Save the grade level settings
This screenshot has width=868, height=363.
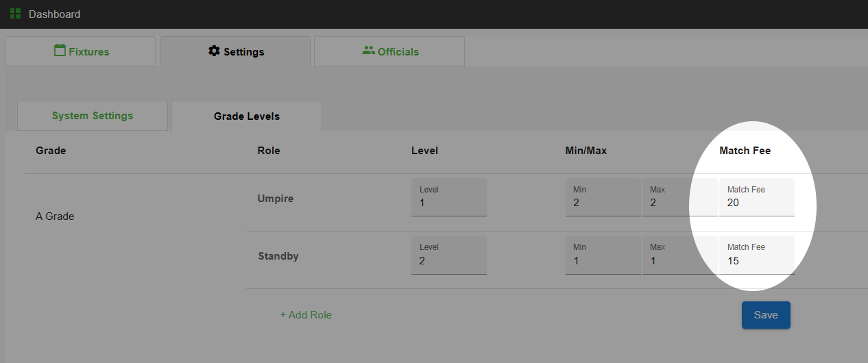click(x=766, y=315)
